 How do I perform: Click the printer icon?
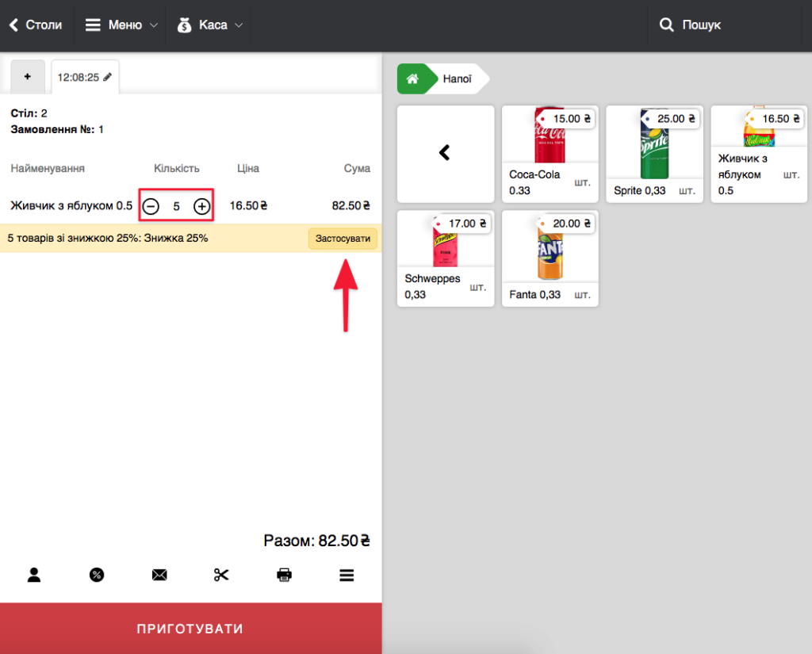pos(284,576)
